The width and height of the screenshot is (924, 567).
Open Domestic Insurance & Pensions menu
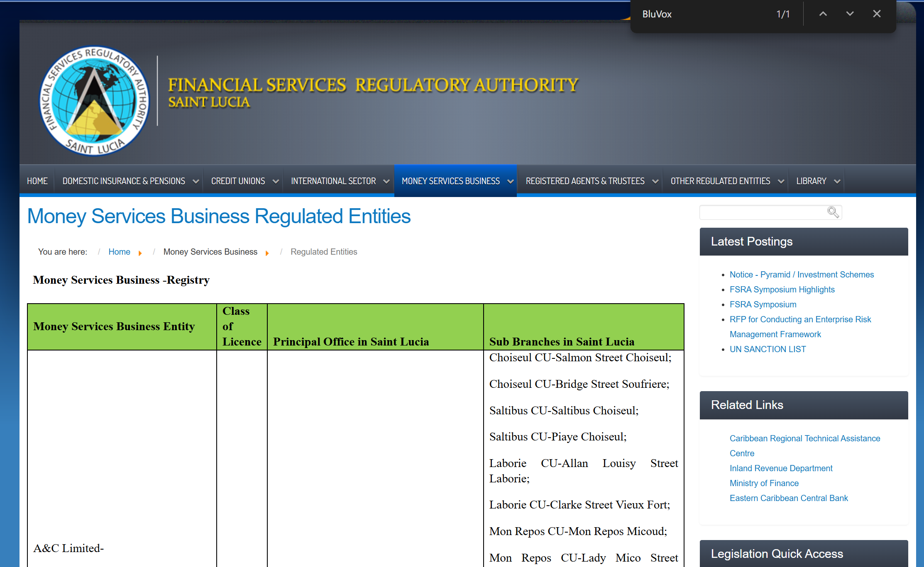coord(124,181)
